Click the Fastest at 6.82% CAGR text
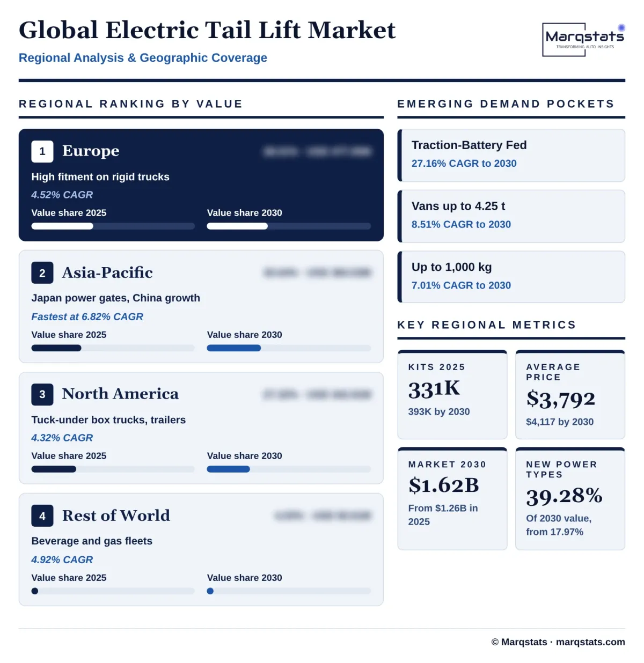 [x=87, y=317]
